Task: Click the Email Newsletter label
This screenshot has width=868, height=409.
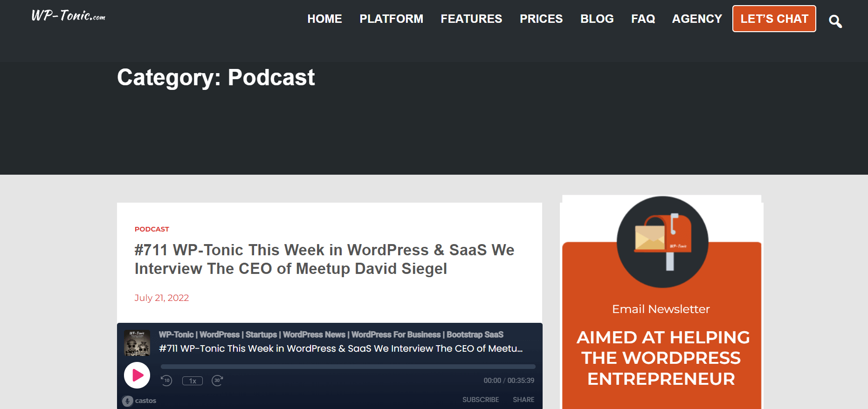Action: coord(661,309)
